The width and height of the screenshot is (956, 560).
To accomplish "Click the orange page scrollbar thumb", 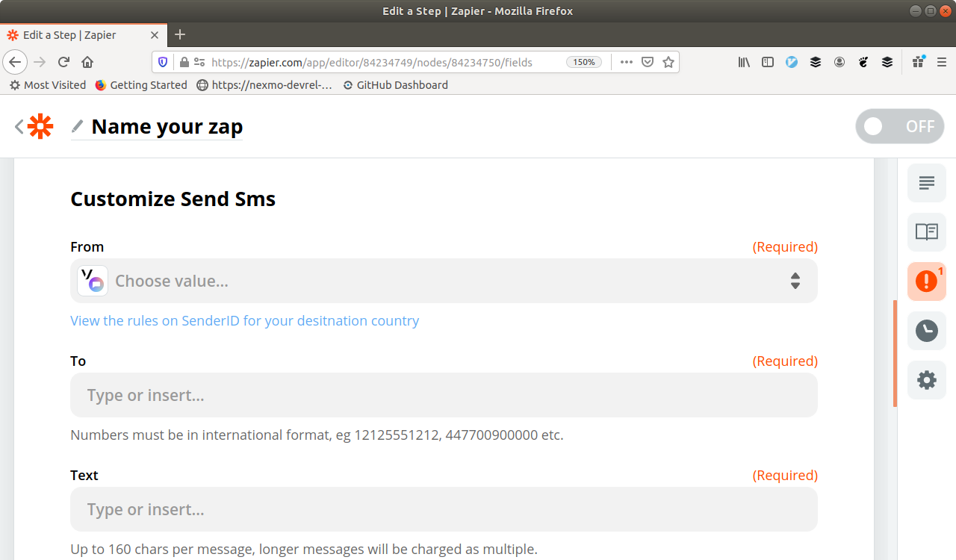I will point(895,353).
